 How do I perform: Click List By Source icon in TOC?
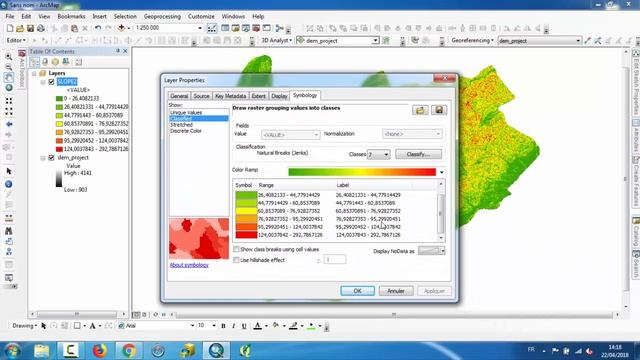coord(45,62)
